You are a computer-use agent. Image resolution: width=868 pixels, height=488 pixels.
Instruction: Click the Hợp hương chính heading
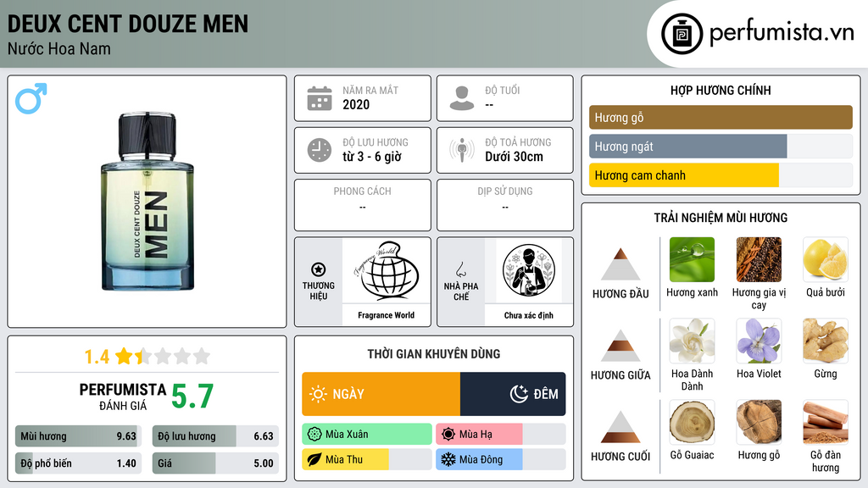pyautogui.click(x=721, y=90)
